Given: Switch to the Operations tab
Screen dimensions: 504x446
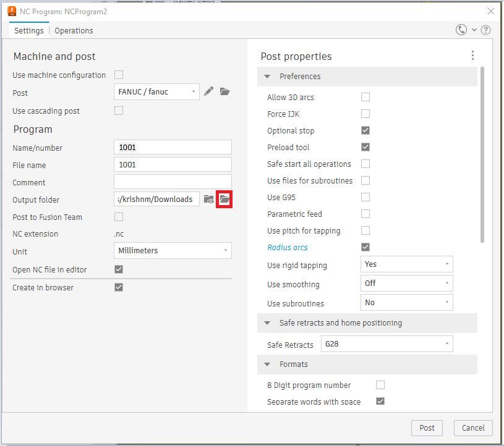Looking at the screenshot, I should point(74,30).
